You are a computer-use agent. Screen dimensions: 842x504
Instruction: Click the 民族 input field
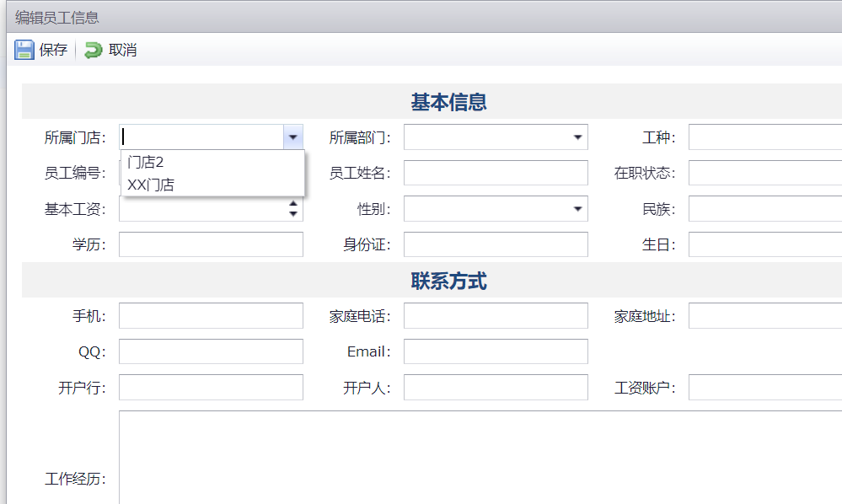pos(765,209)
